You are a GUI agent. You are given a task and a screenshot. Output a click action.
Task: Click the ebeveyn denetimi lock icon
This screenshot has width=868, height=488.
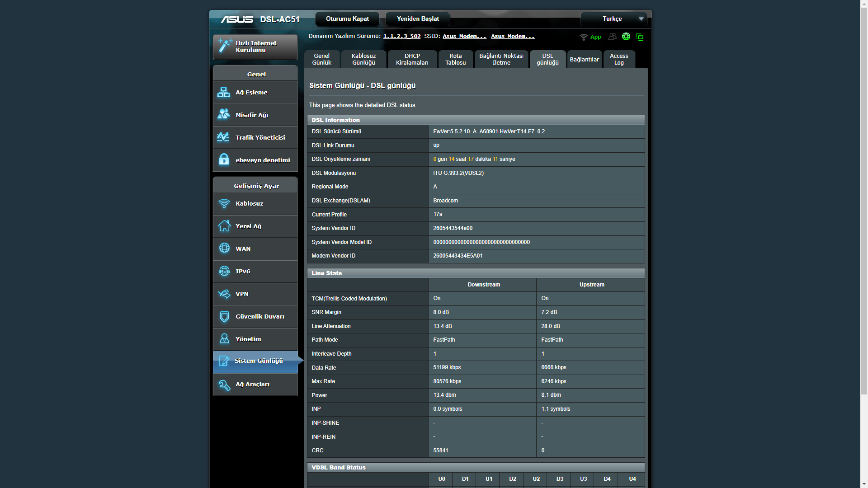(x=224, y=160)
